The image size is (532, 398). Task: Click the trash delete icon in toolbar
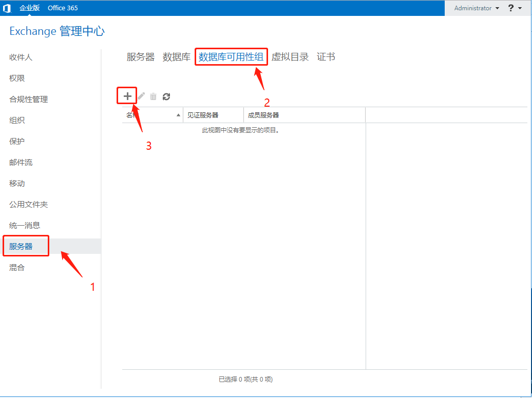pyautogui.click(x=154, y=96)
